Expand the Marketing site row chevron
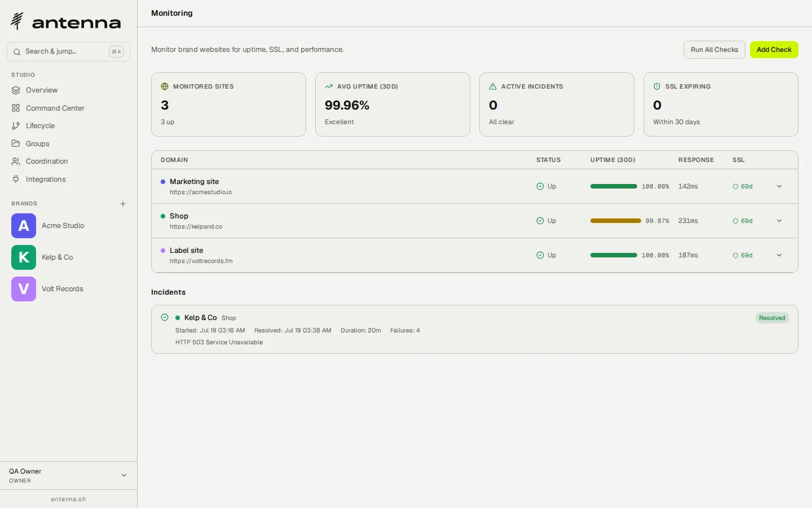 click(779, 186)
